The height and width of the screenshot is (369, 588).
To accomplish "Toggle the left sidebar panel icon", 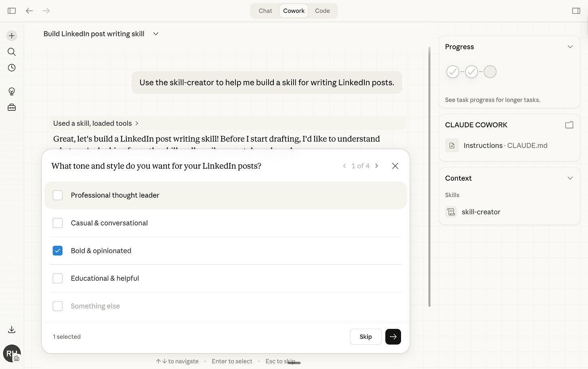I will (x=12, y=11).
